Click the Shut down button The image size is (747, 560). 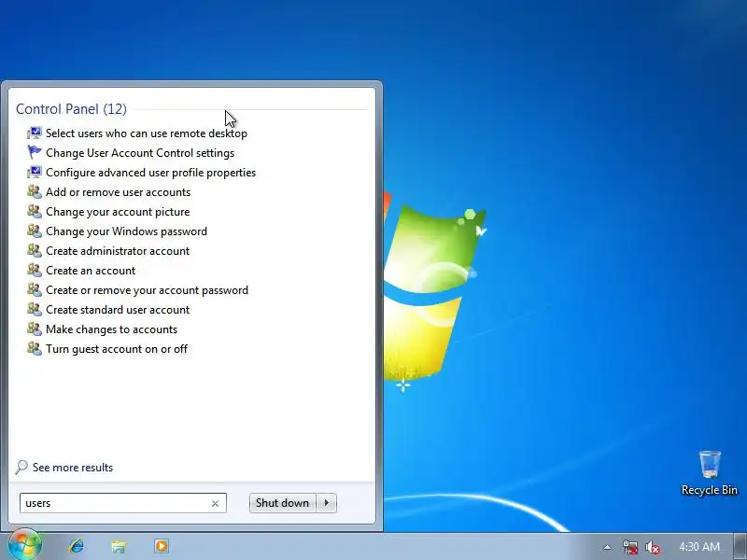[283, 503]
